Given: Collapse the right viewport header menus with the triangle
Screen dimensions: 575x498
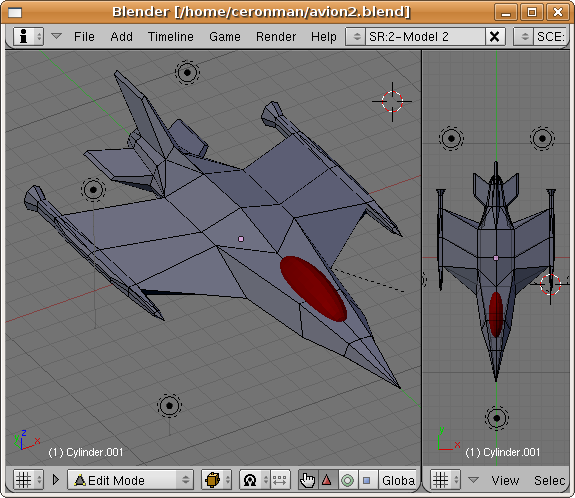Looking at the screenshot, I should coord(473,480).
